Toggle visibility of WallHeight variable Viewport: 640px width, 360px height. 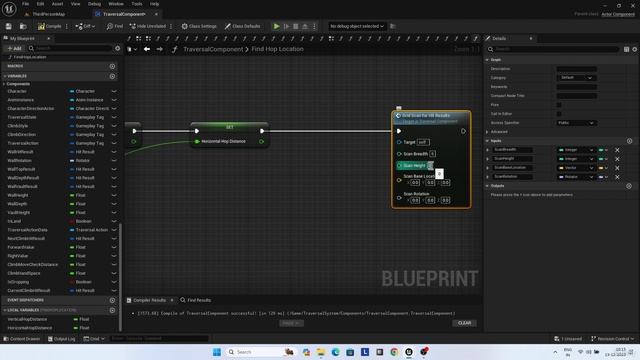[114, 195]
